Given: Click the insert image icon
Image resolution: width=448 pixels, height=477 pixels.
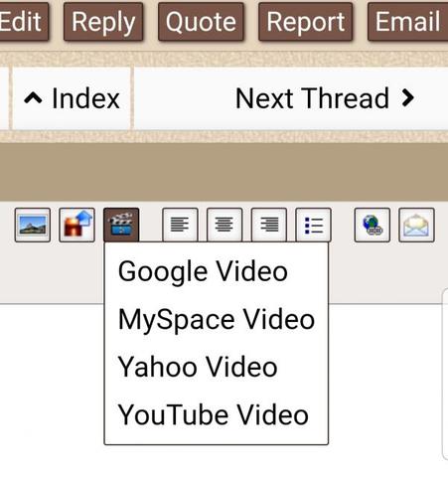Looking at the screenshot, I should pos(33,225).
